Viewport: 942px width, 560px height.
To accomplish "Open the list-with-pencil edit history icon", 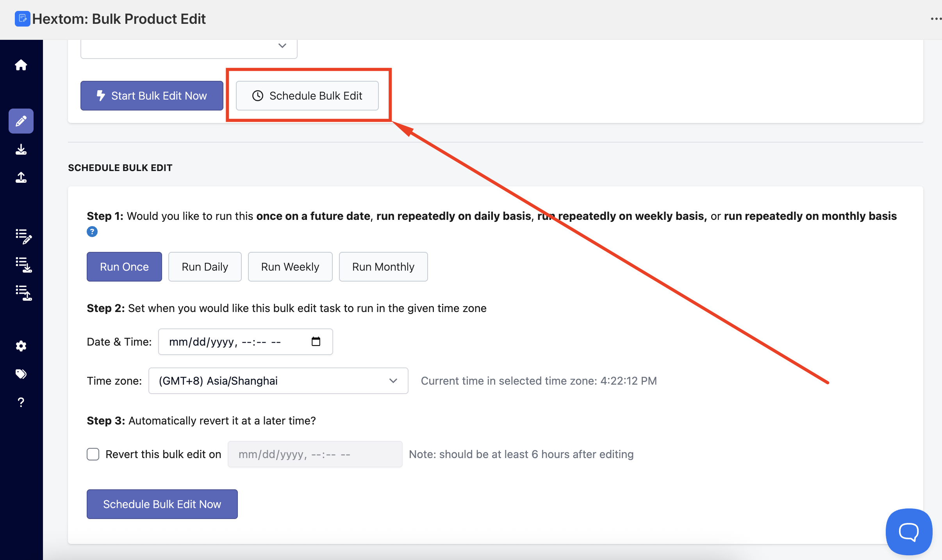I will click(23, 236).
